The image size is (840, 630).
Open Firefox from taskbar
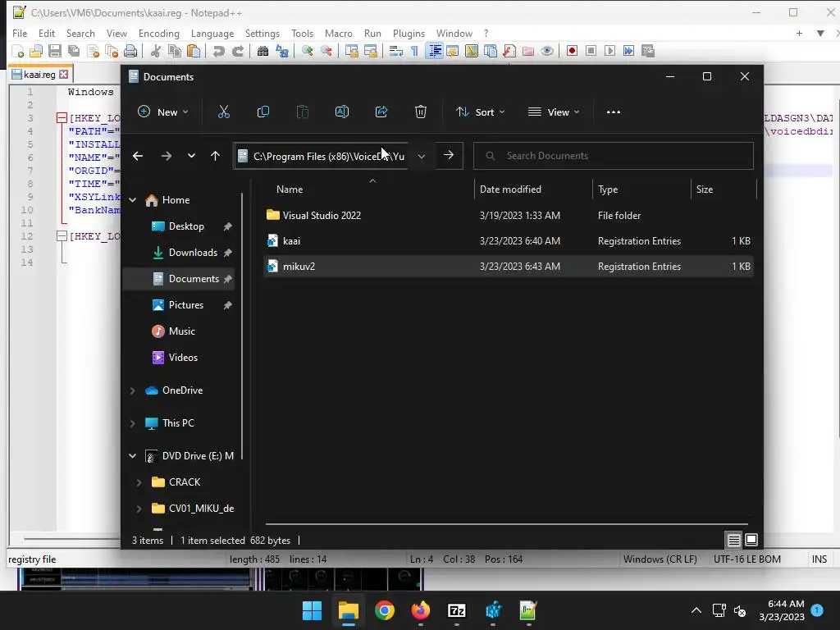(421, 610)
